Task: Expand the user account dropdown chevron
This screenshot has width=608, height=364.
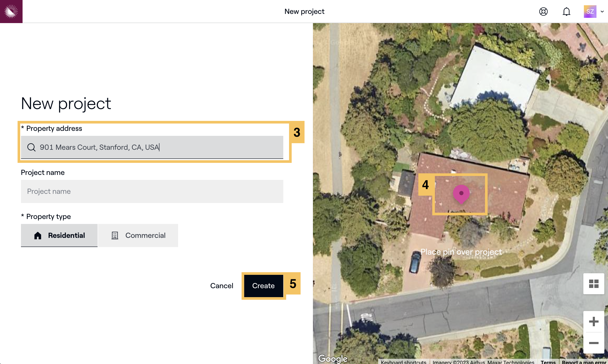Action: (602, 12)
